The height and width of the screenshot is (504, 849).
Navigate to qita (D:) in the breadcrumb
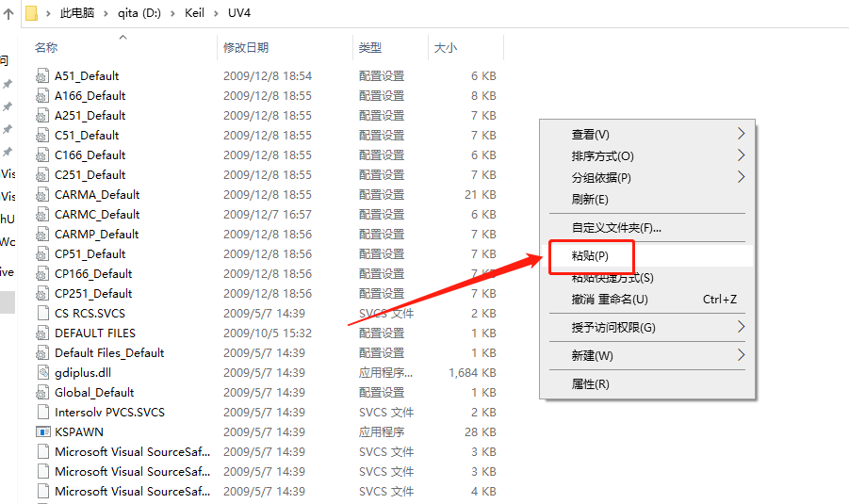point(139,13)
